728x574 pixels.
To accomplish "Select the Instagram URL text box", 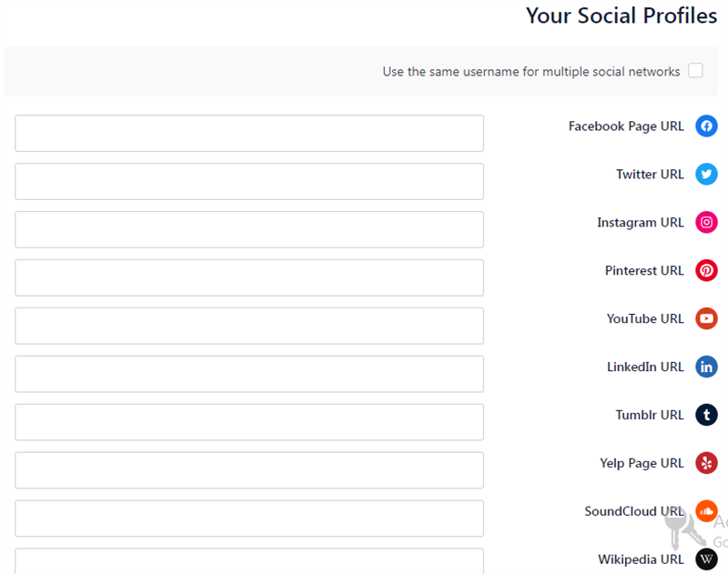I will pos(249,230).
